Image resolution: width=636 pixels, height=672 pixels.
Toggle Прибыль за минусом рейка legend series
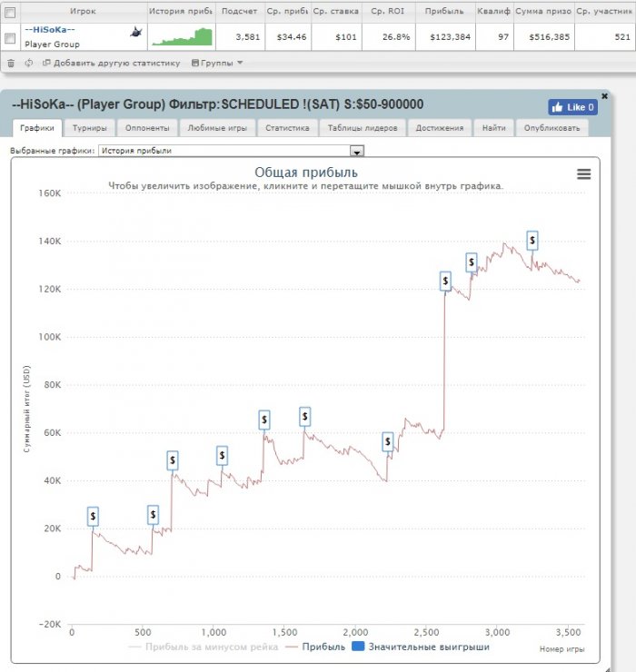204,647
